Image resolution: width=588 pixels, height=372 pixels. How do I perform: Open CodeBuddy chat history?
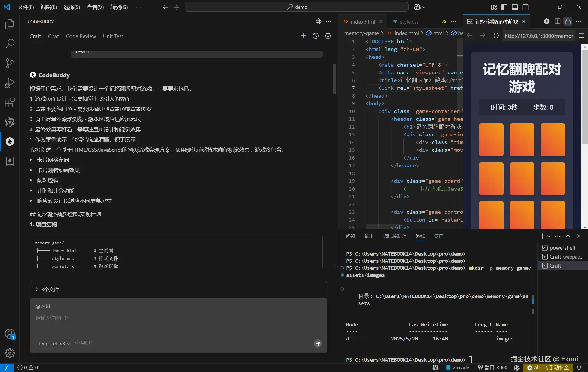pyautogui.click(x=316, y=36)
